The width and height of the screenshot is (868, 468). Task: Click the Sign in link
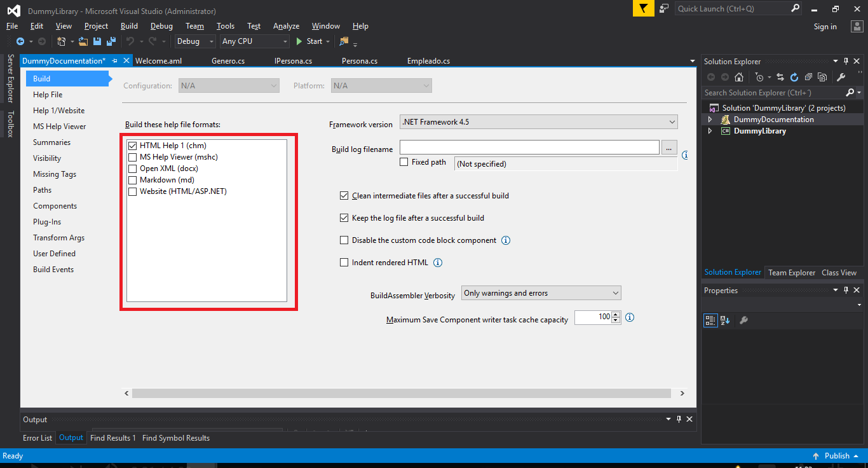click(825, 27)
